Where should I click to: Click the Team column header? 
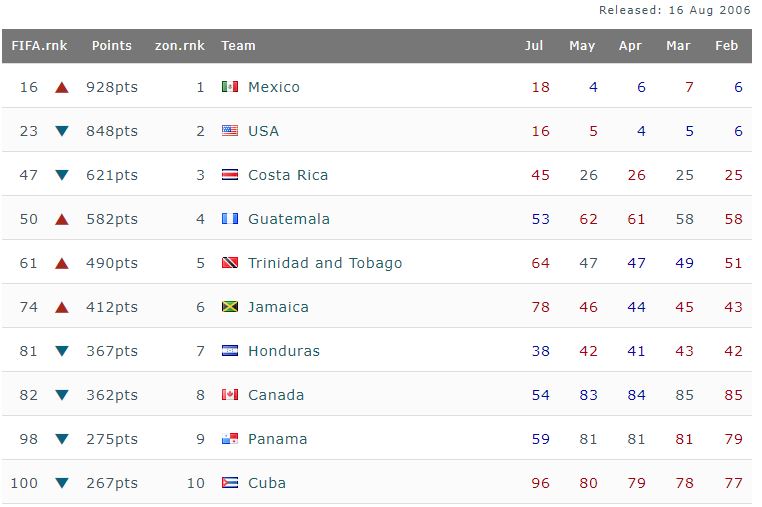pos(238,46)
